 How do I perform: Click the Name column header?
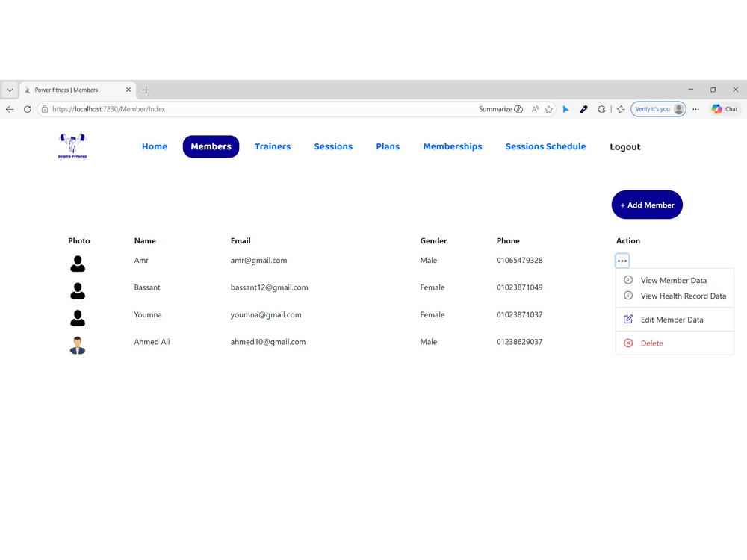pyautogui.click(x=145, y=241)
